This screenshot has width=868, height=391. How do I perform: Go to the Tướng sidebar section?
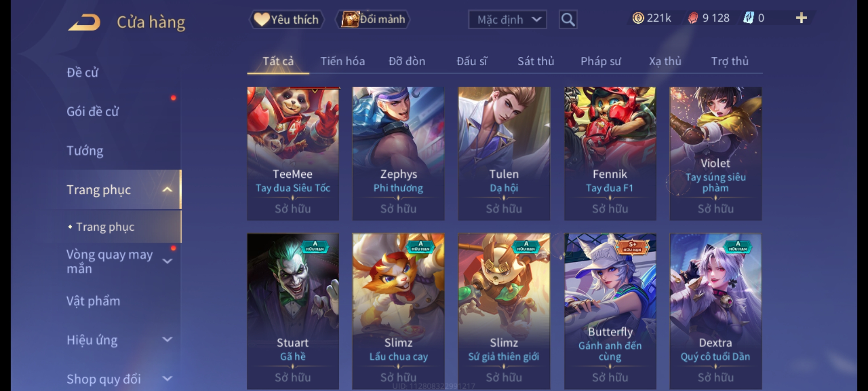[85, 151]
